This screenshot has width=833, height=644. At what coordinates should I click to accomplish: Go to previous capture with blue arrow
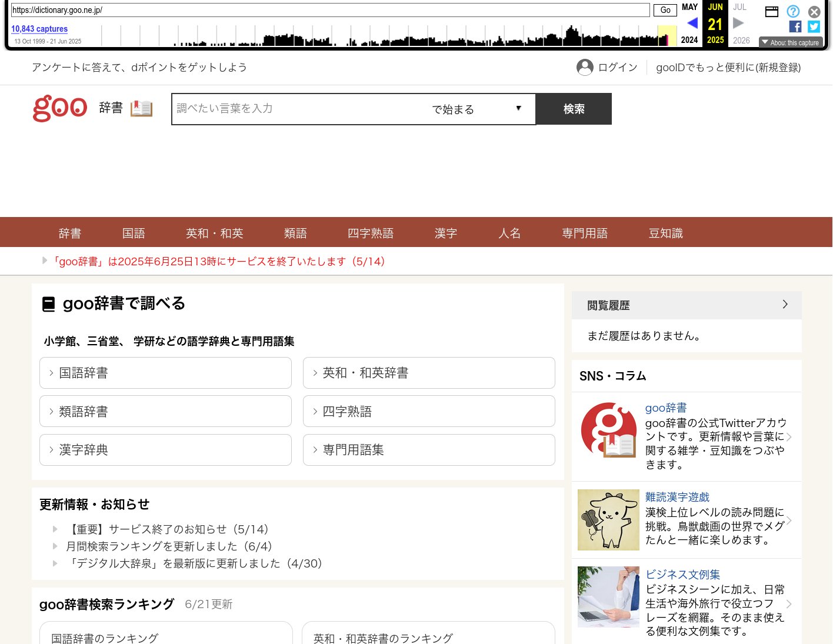tap(692, 24)
